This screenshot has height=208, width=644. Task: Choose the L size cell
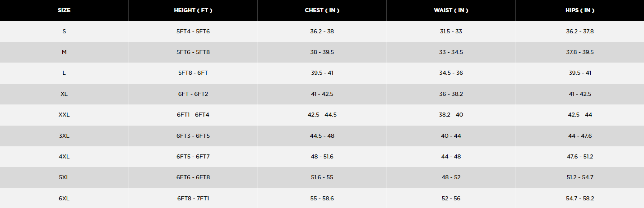(64, 73)
